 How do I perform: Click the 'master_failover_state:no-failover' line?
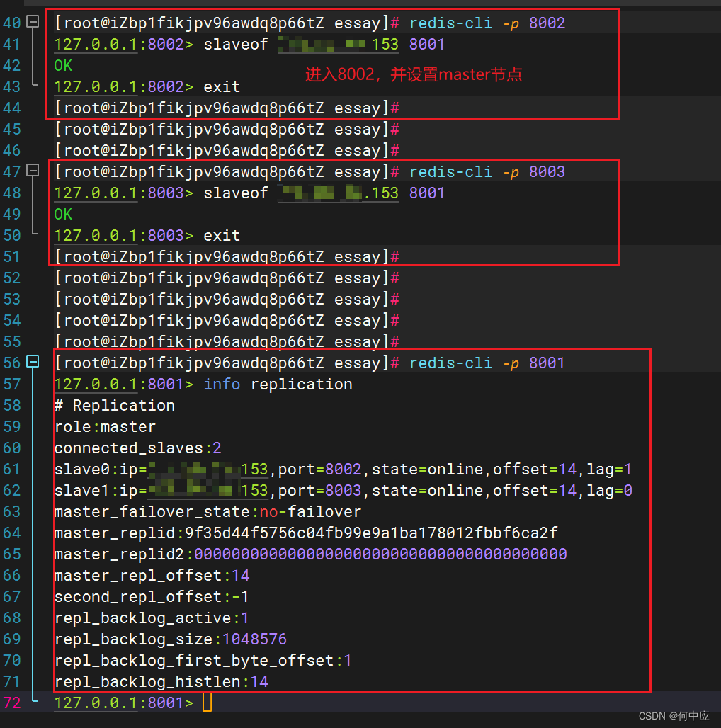point(208,511)
